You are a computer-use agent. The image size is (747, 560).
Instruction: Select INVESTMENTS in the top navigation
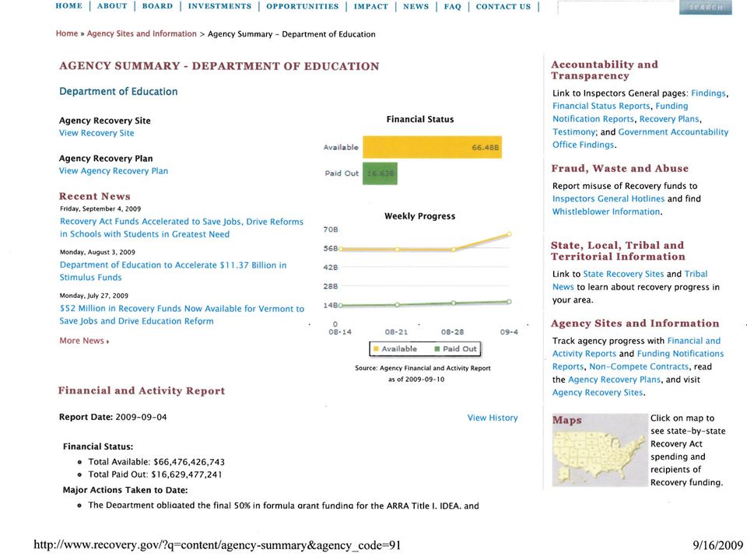point(219,6)
